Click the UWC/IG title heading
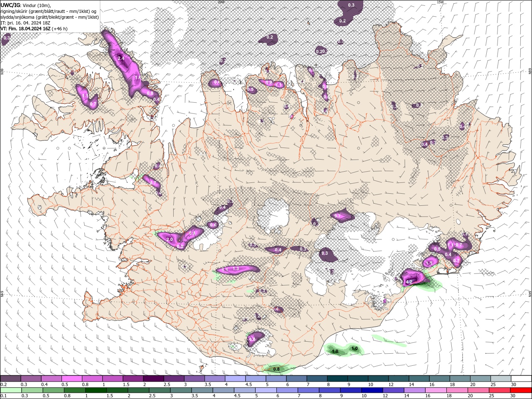 pos(10,5)
